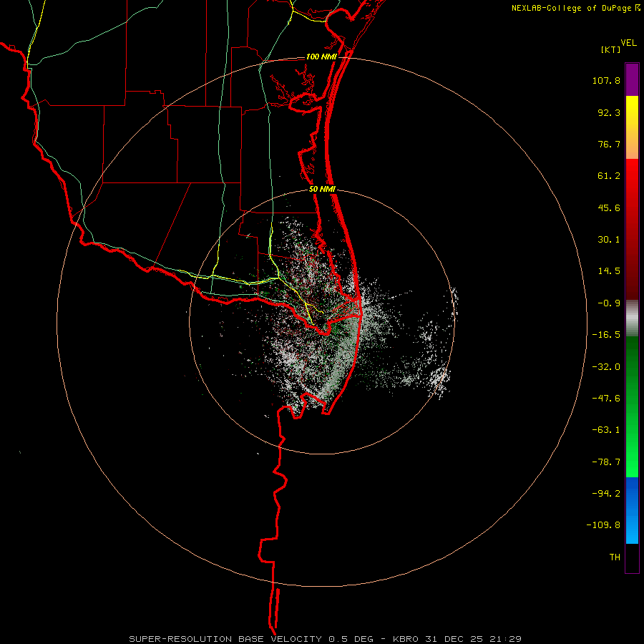Viewport: 644px width, 644px height.
Task: Select the -63.1 velocity legend value
Action: coord(606,430)
